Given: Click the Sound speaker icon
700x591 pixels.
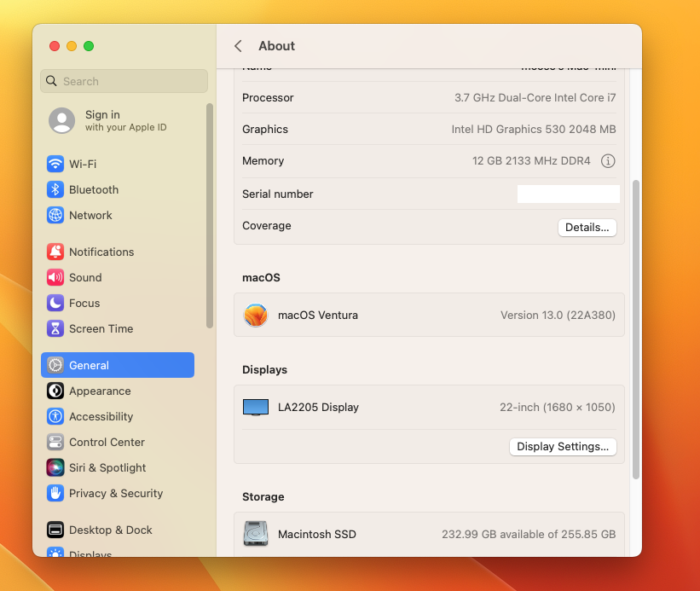Looking at the screenshot, I should click(55, 277).
